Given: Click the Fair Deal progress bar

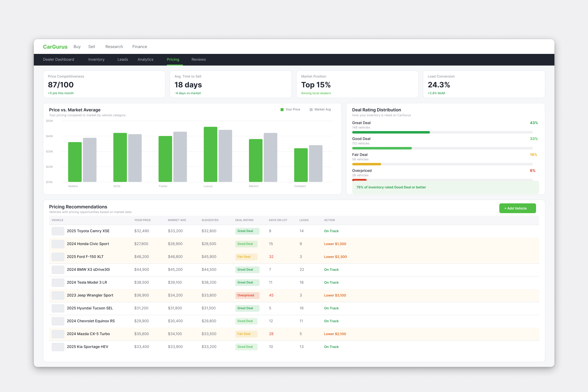Looking at the screenshot, I should [442, 164].
